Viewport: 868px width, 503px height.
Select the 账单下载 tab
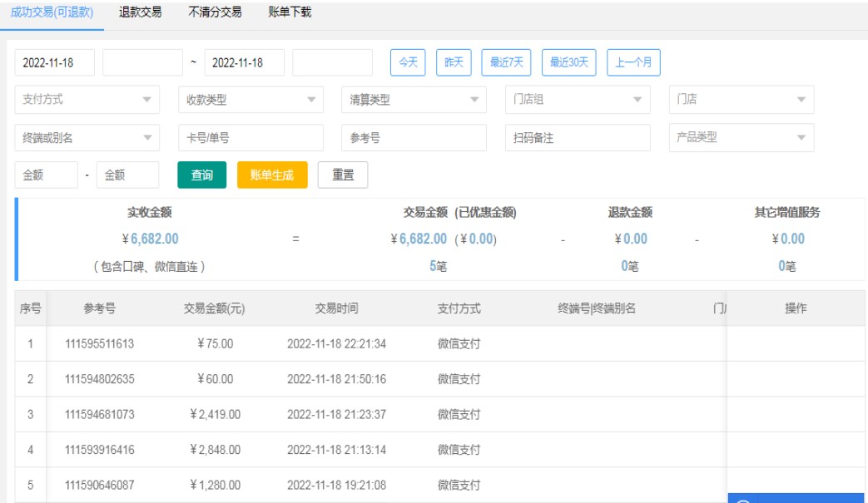click(x=290, y=12)
